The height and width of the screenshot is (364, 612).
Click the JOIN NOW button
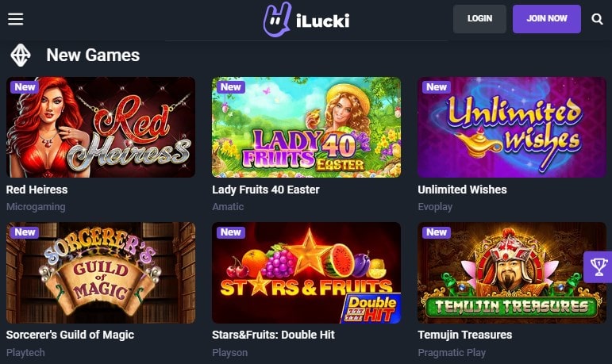[x=546, y=19]
